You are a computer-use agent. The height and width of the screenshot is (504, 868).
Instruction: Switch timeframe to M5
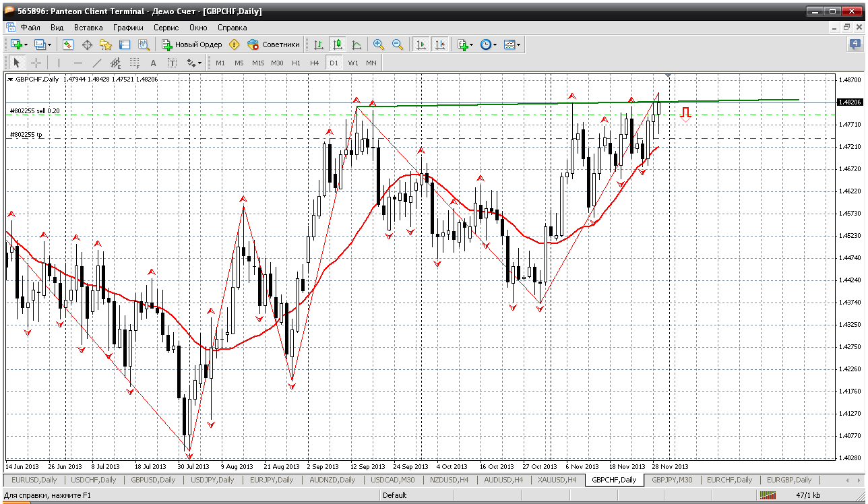click(x=239, y=63)
